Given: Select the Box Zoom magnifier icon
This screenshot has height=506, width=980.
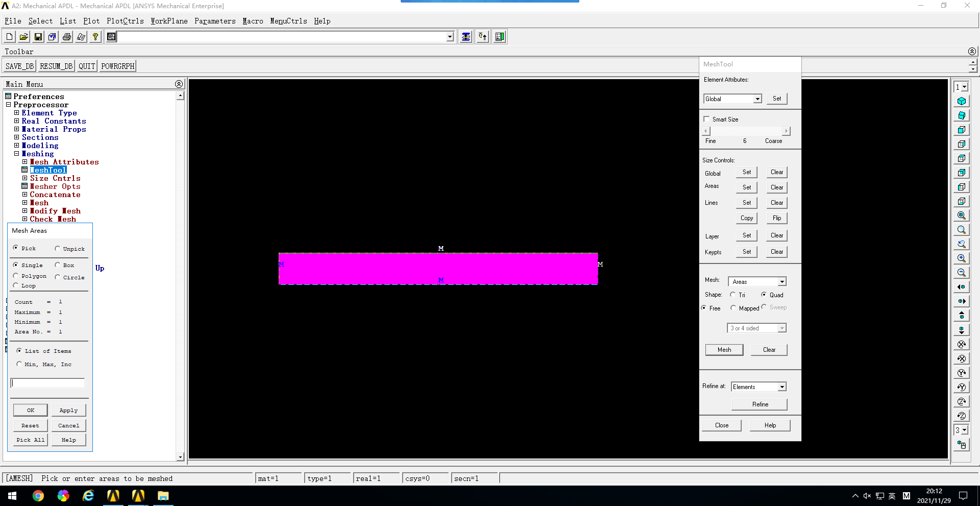Looking at the screenshot, I should click(963, 229).
